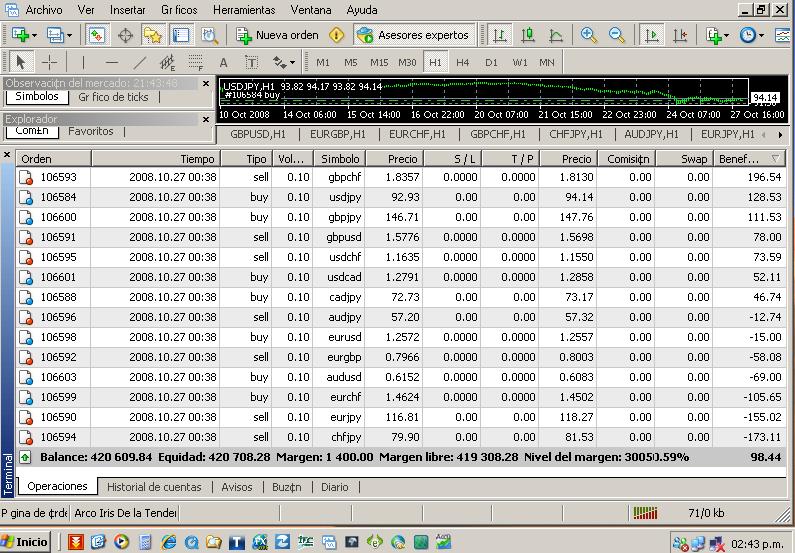Select the line chart view
This screenshot has height=553, width=795.
pyautogui.click(x=556, y=35)
